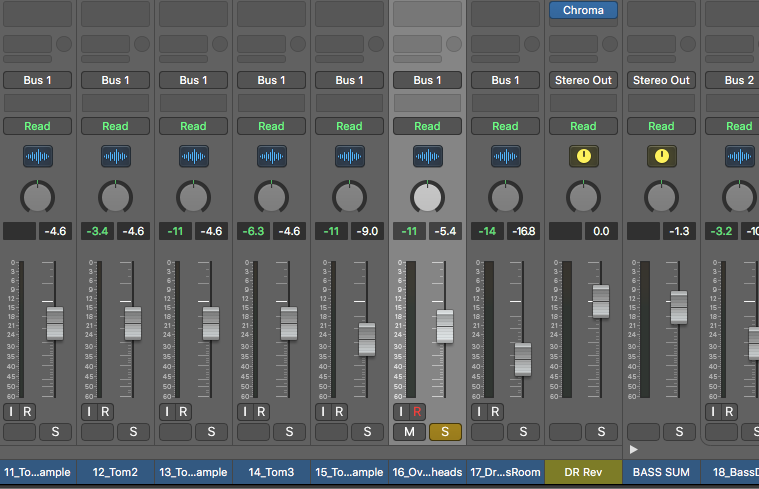
Task: Click the waveform icon on 12_Tom2 channel
Action: point(116,156)
